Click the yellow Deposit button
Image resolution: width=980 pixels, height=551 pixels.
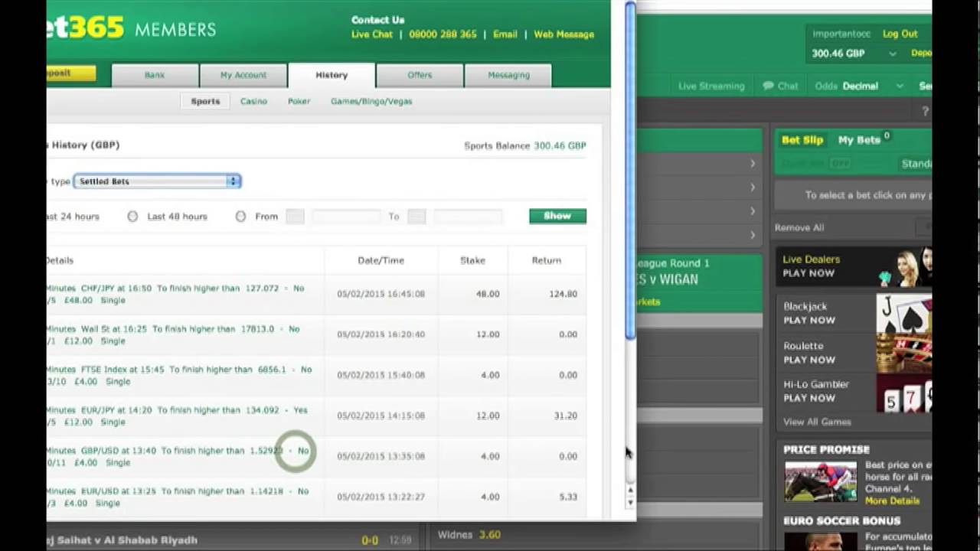70,73
